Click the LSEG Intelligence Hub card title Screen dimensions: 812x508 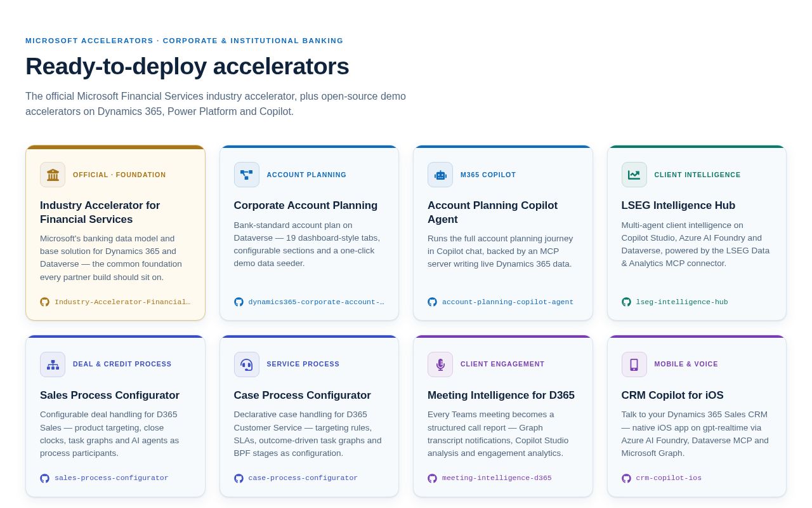click(x=678, y=206)
